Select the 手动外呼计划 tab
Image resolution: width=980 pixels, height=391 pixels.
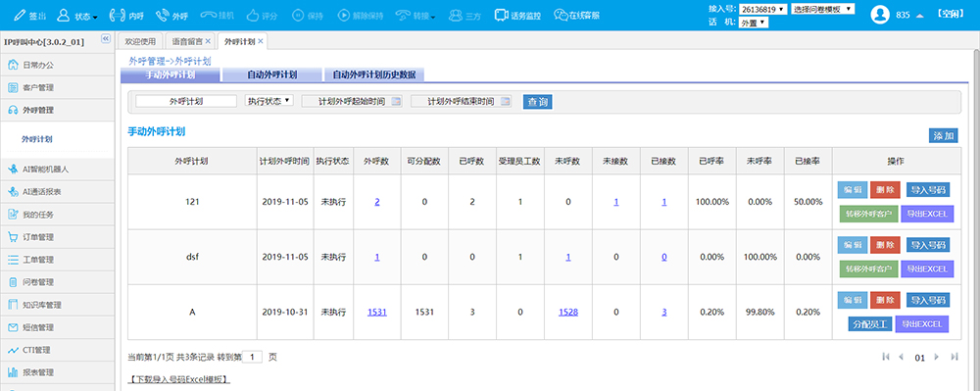[x=170, y=74]
